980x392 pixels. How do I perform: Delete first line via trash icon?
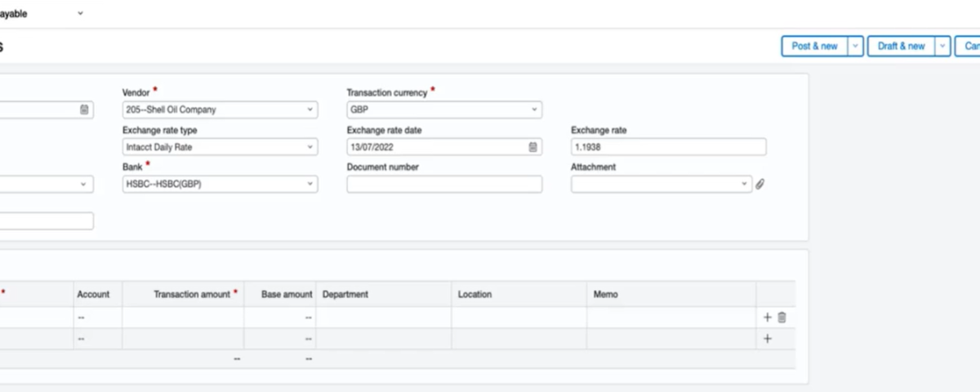[782, 318]
